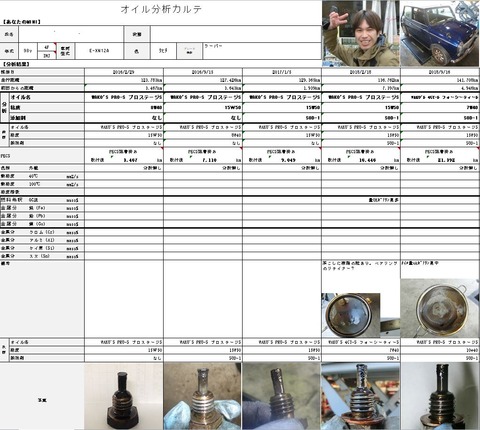Open the blue Mini car photo
This screenshot has width=480, height=430.
[440, 33]
